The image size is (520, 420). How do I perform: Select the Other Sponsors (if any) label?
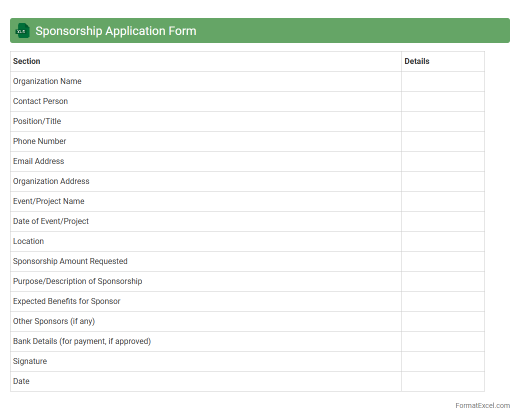(x=54, y=321)
